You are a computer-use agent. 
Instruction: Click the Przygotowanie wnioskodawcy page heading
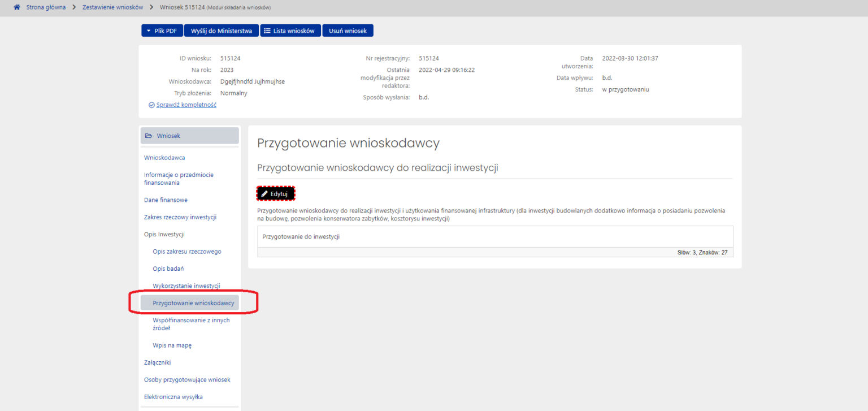(x=348, y=143)
